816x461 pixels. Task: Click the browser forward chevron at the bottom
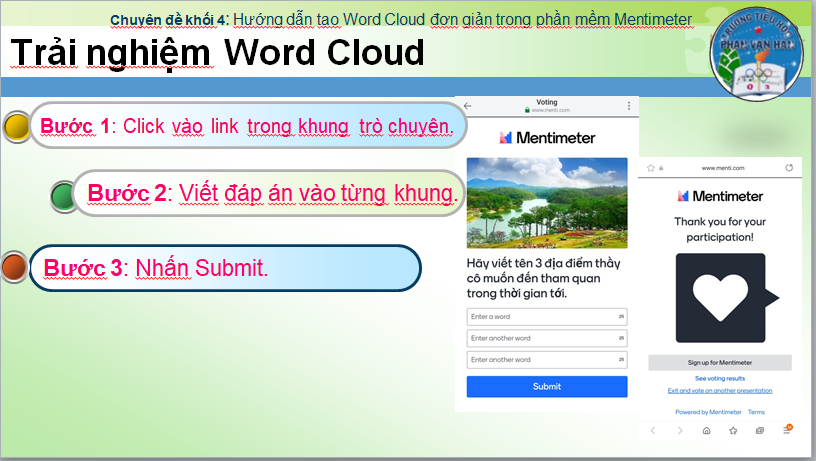coord(680,430)
